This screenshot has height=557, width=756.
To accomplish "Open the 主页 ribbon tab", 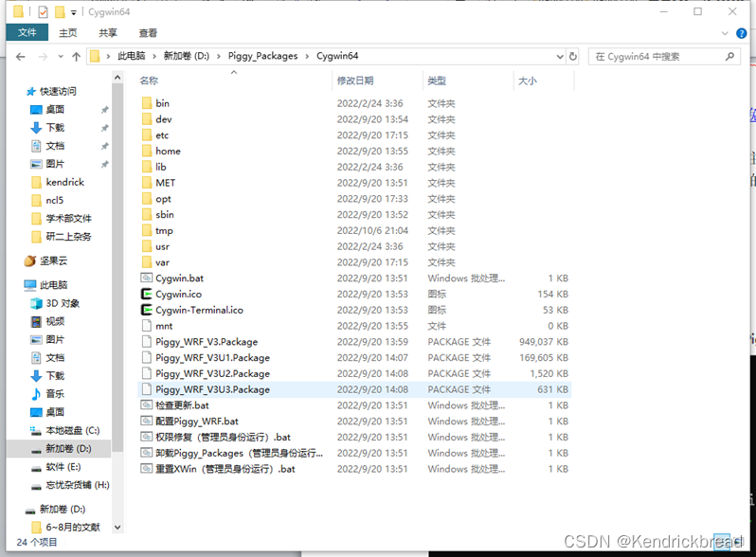I will coord(67,33).
